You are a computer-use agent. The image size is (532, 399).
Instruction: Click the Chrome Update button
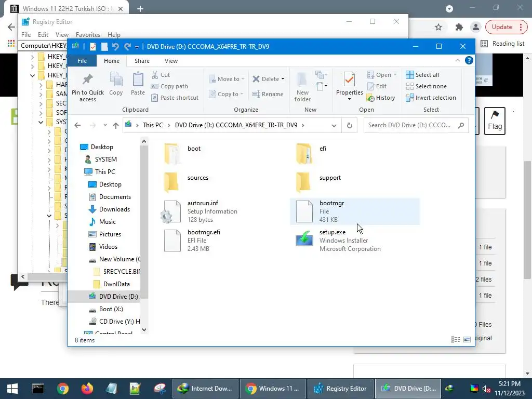(x=506, y=27)
